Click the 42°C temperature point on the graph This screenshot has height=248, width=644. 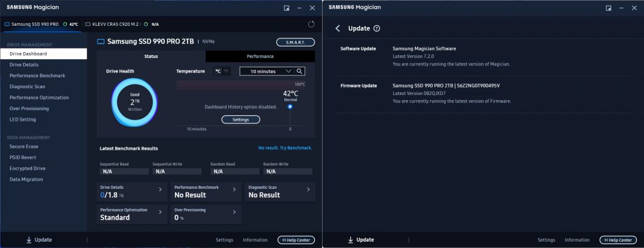point(290,106)
